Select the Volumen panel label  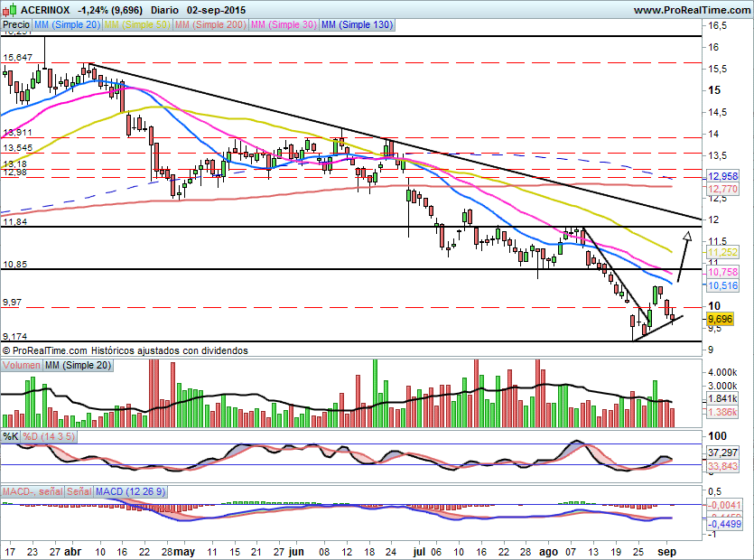click(x=22, y=365)
